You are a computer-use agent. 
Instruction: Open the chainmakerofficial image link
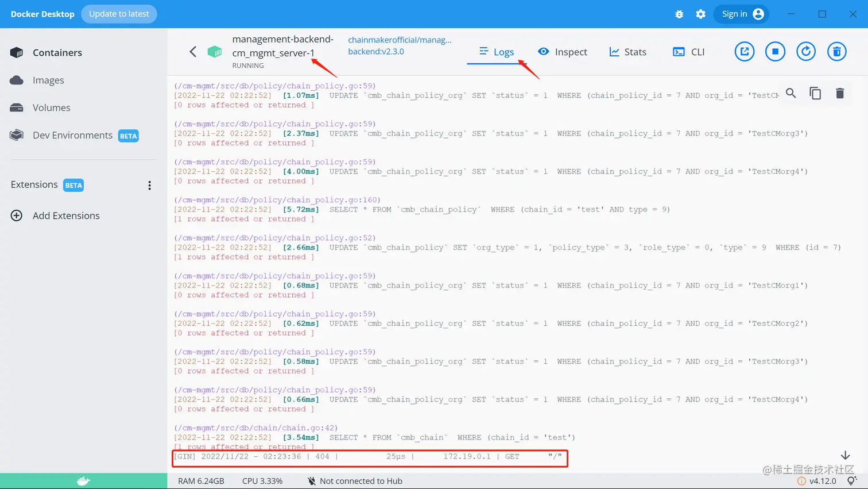(x=400, y=45)
